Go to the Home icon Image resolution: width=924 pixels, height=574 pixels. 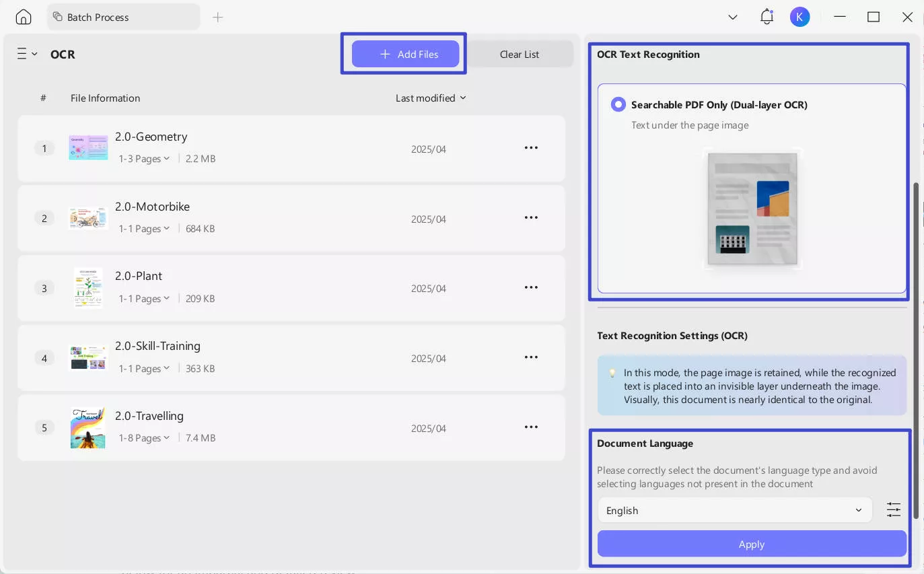coord(24,17)
